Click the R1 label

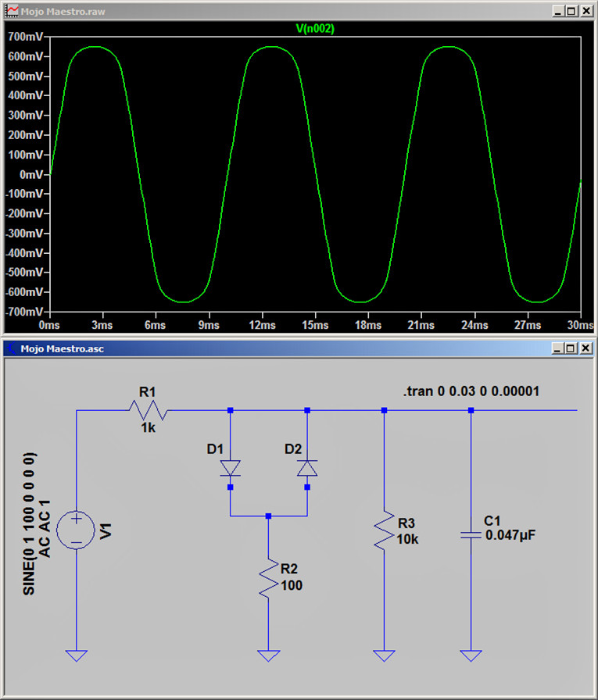point(148,392)
